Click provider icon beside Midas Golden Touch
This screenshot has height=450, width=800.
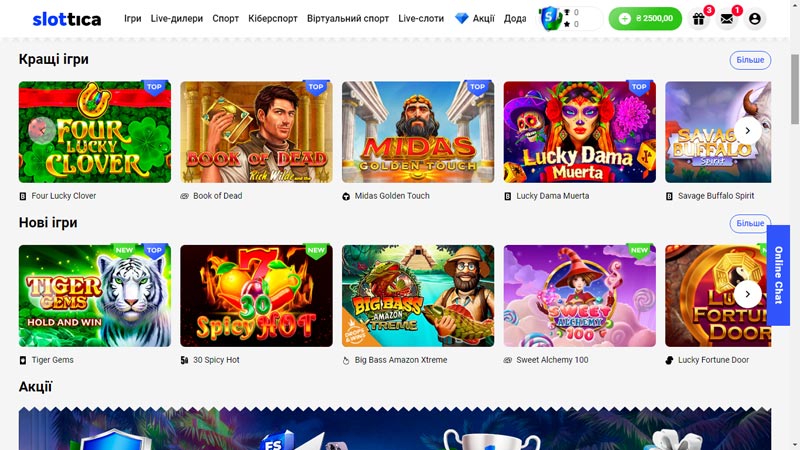coord(346,196)
